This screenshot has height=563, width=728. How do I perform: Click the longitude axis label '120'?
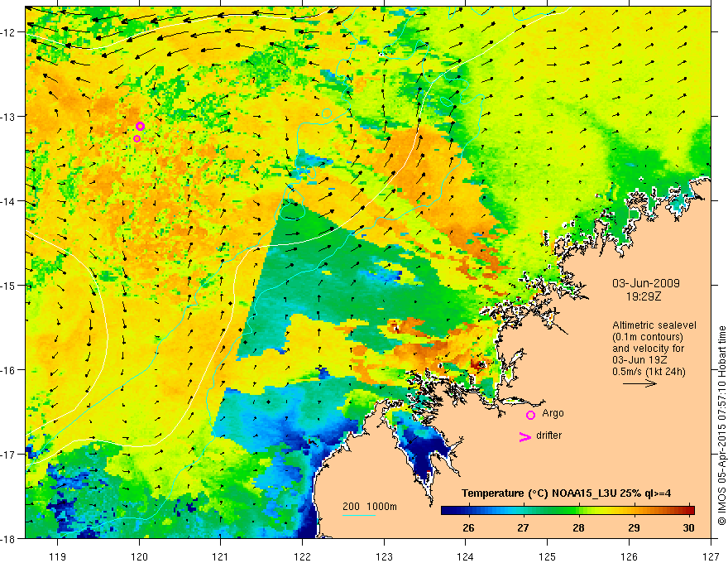tap(139, 556)
